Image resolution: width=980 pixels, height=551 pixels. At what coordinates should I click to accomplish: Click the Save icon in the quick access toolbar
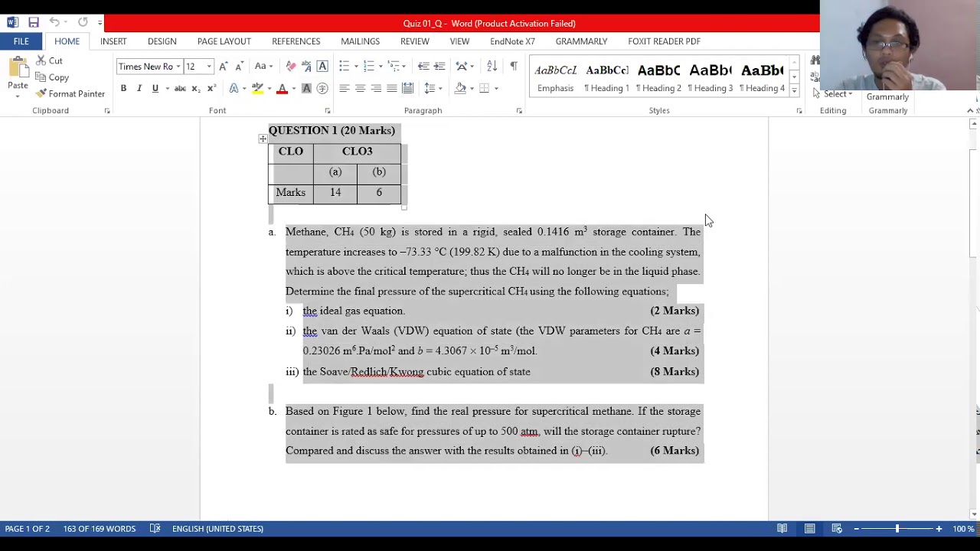[34, 23]
